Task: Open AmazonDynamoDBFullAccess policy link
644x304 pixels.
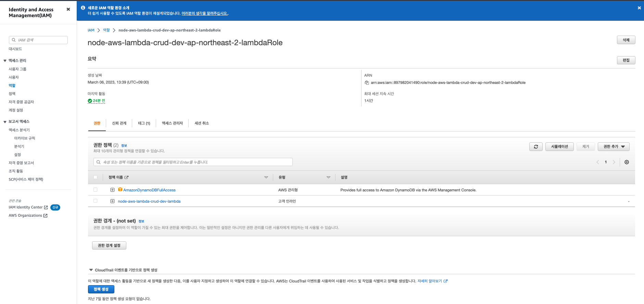Action: tap(149, 190)
